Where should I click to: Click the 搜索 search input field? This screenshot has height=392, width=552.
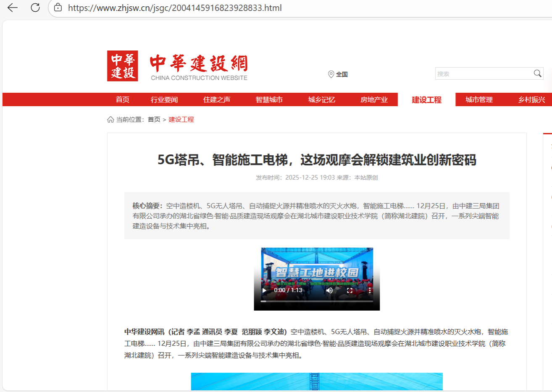(x=484, y=73)
